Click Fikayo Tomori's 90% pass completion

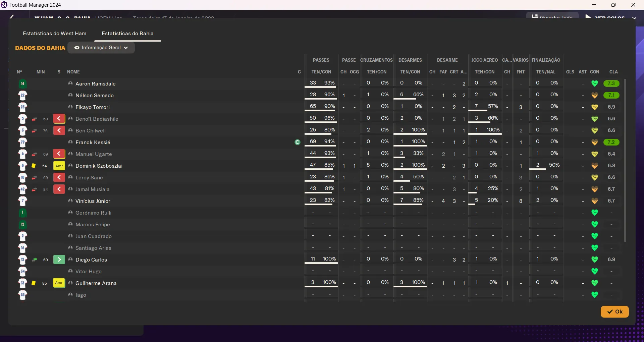(x=329, y=106)
